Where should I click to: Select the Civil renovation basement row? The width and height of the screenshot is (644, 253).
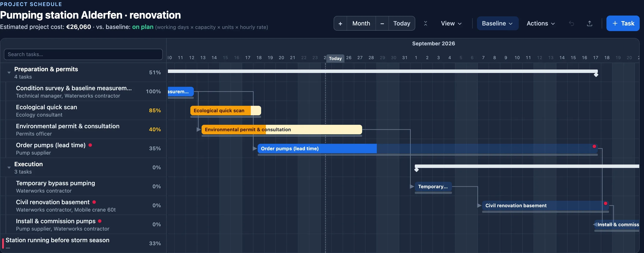(83, 206)
